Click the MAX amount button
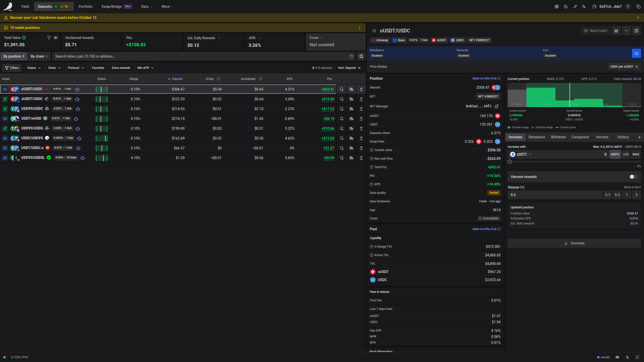The width and height of the screenshot is (644, 362). [636, 154]
